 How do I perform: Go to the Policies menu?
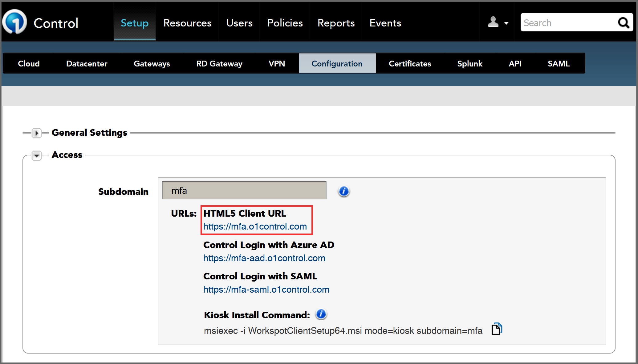pyautogui.click(x=285, y=23)
